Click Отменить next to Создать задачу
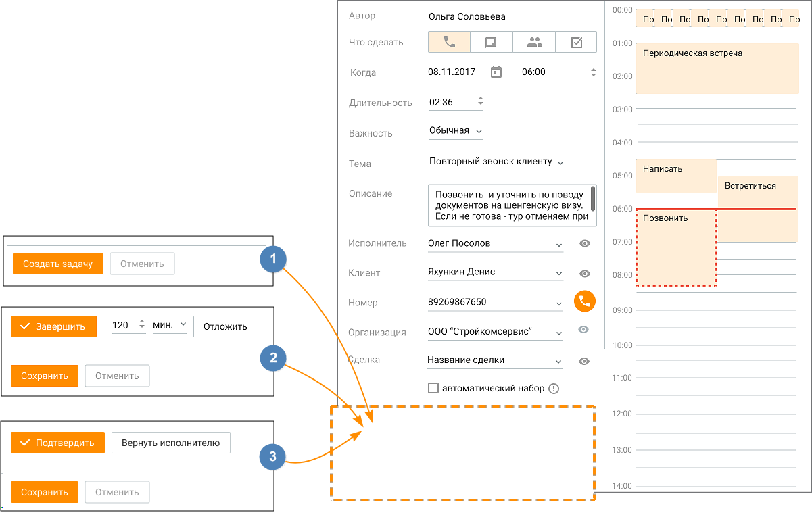This screenshot has height=515, width=812. pyautogui.click(x=142, y=264)
